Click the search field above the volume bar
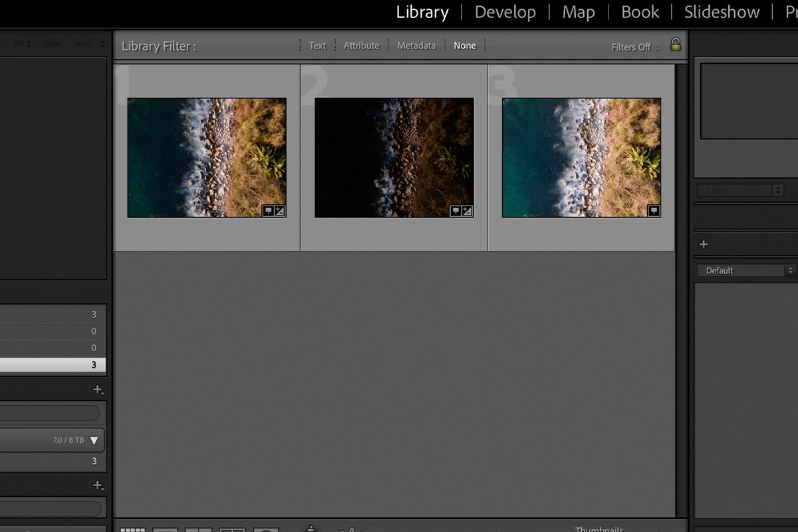Viewport: 798px width, 532px height. coord(50,413)
